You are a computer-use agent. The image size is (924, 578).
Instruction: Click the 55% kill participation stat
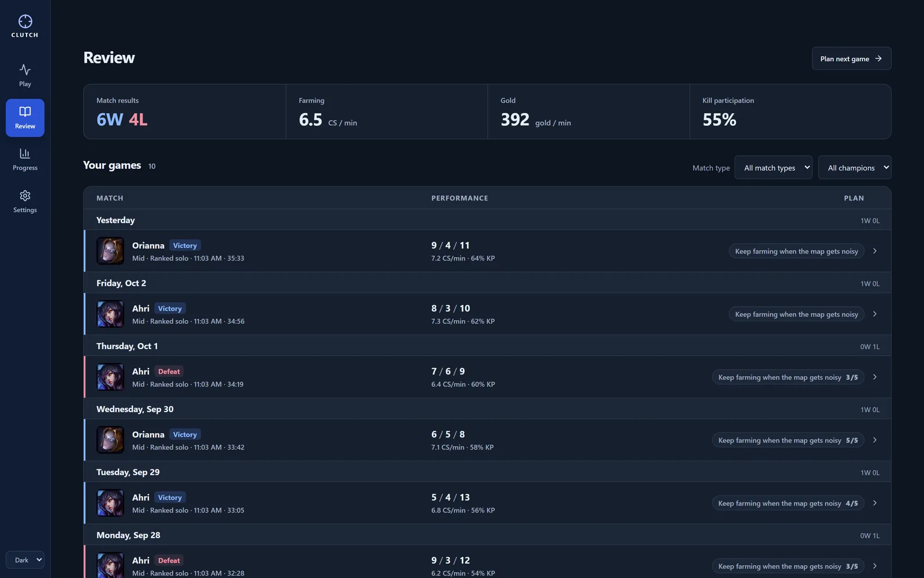tap(720, 120)
